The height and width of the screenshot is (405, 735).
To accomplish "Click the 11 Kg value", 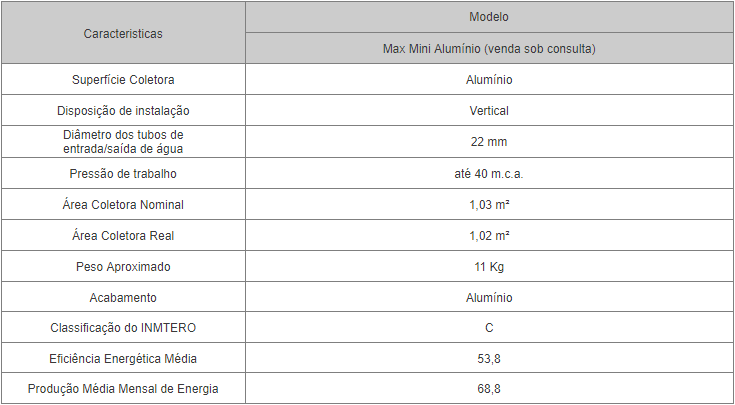I will [x=489, y=266].
